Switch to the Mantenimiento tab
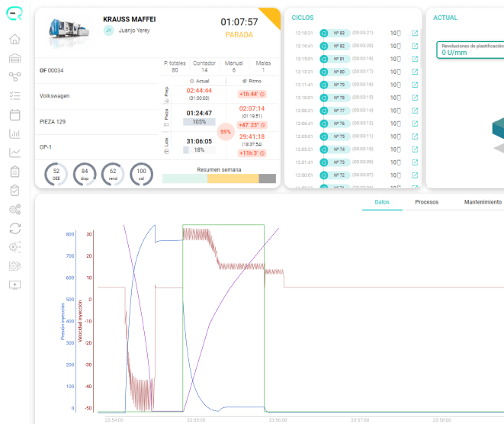 click(483, 202)
